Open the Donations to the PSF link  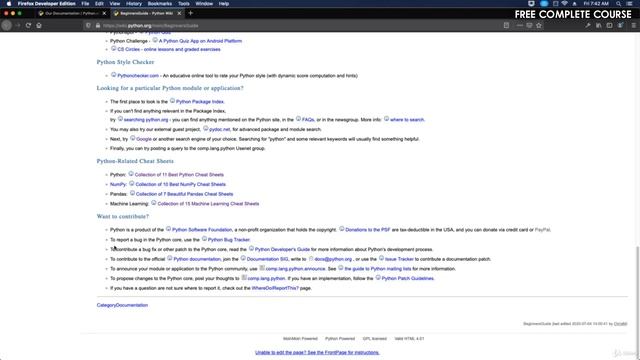(x=368, y=230)
